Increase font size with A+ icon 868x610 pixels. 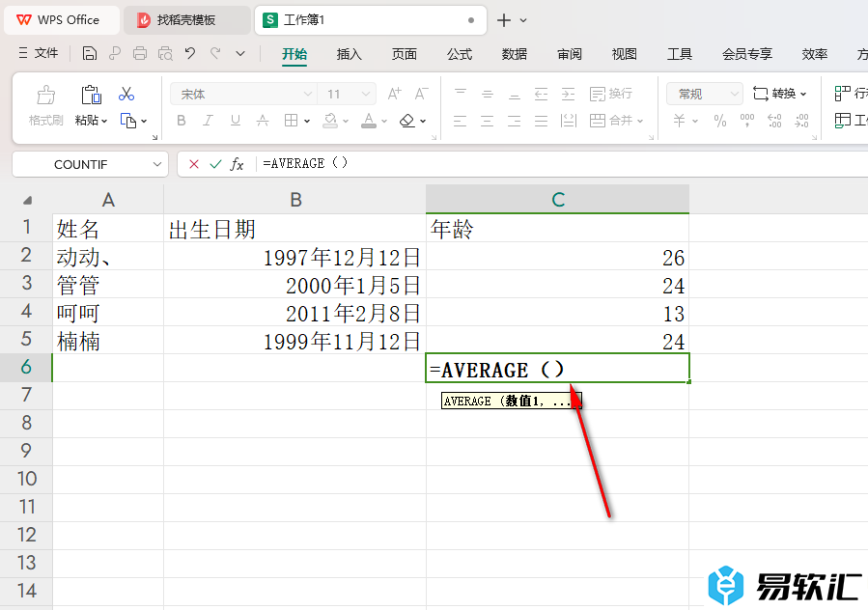point(394,94)
